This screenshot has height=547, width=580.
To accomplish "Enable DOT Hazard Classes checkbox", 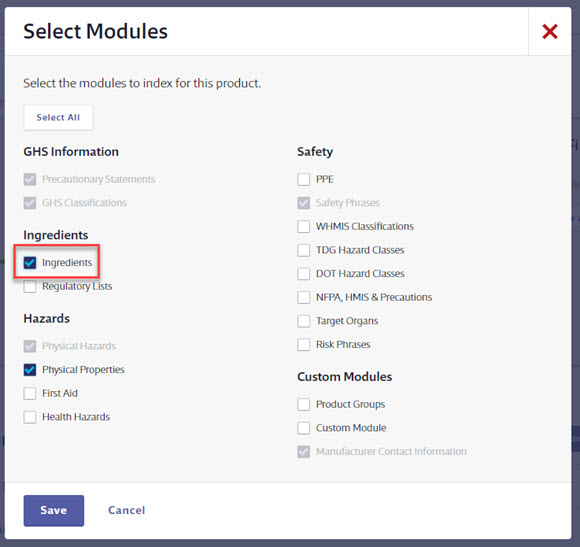I will [x=304, y=274].
